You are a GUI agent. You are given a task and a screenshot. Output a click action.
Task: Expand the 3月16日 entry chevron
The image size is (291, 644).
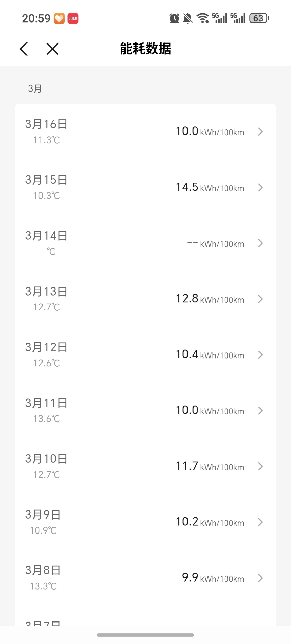(260, 132)
